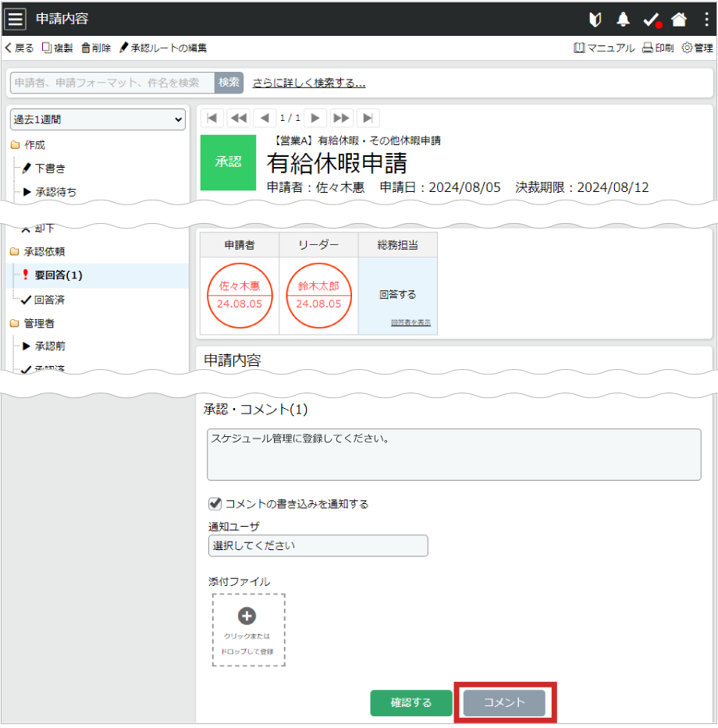718x728 pixels.
Task: Click the コメント button
Action: pos(504,702)
